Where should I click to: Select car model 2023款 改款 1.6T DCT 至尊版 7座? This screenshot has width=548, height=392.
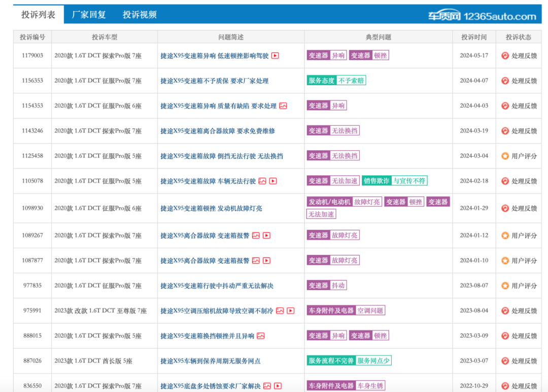[x=100, y=310]
